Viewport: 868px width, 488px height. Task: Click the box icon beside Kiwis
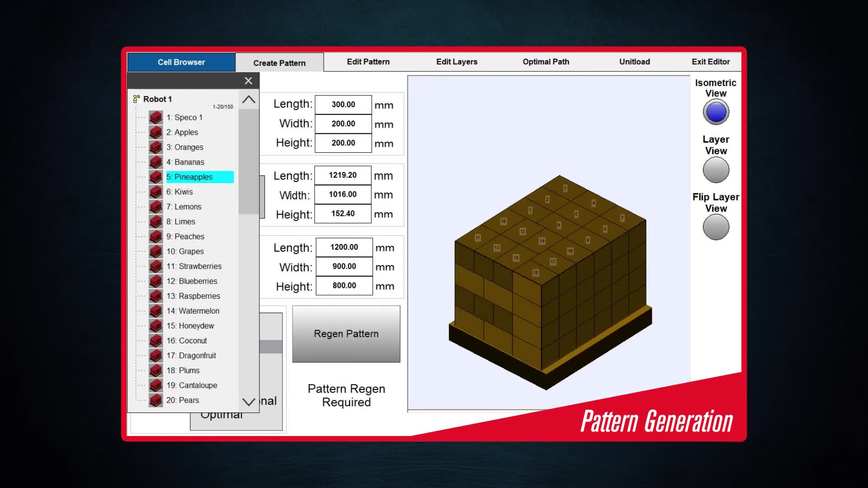point(156,192)
